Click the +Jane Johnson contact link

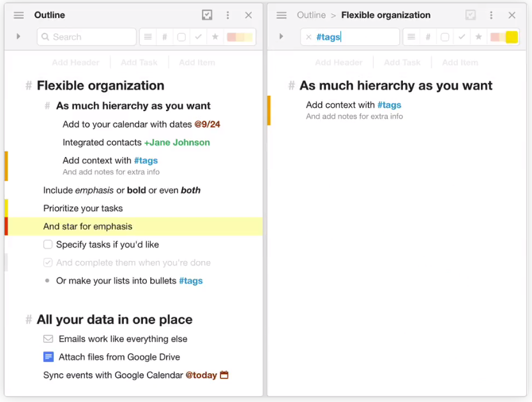coord(177,142)
